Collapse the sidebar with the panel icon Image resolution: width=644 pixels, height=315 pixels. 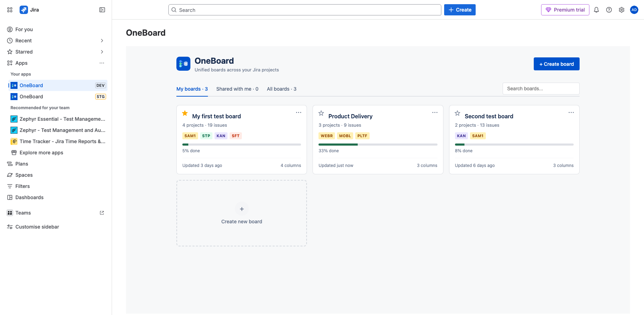102,10
